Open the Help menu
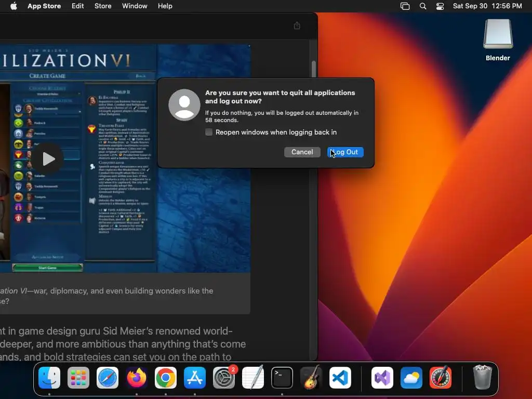 click(165, 6)
